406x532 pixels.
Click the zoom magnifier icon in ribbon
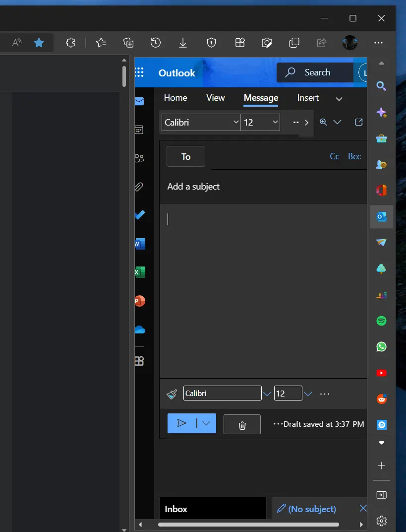[x=323, y=122]
